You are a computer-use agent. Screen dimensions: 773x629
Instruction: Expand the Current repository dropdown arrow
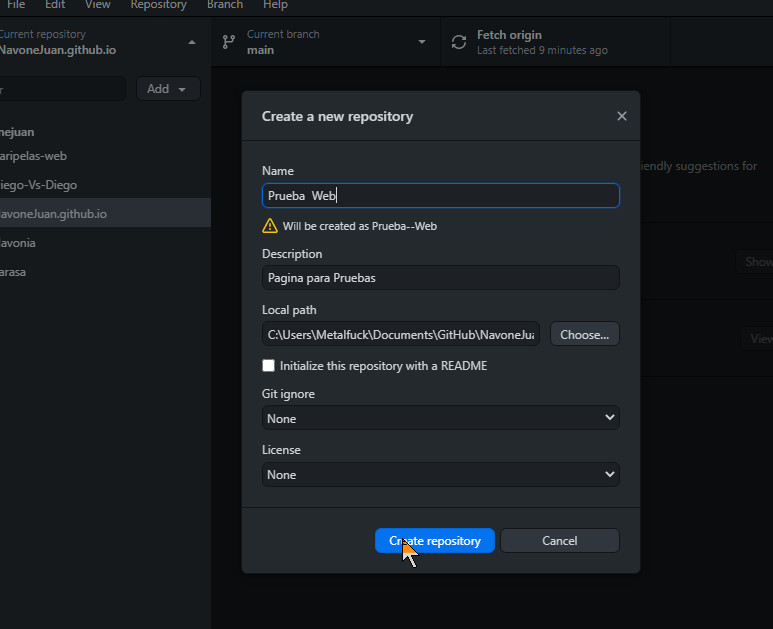[192, 42]
